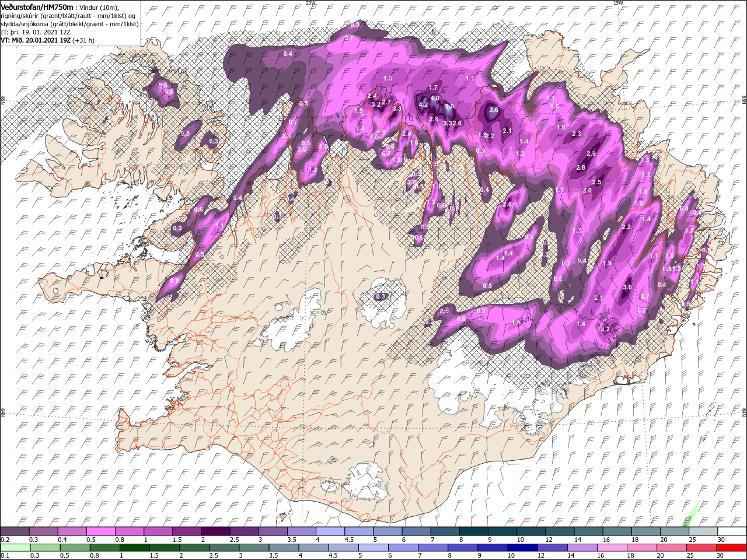Click the red swatch at 30, lower legend

(x=731, y=548)
